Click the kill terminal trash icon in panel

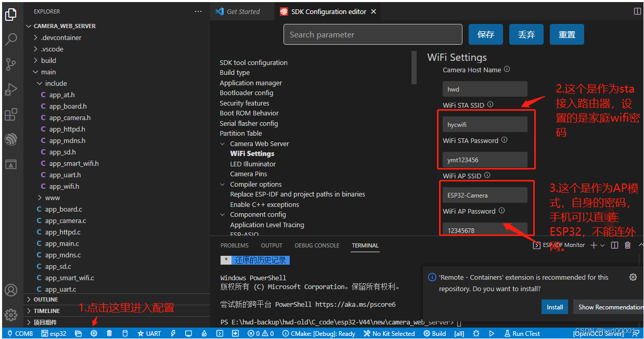pyautogui.click(x=628, y=245)
